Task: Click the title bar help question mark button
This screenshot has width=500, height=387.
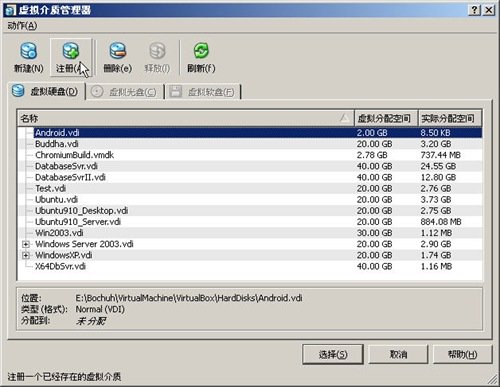Action: tap(474, 10)
